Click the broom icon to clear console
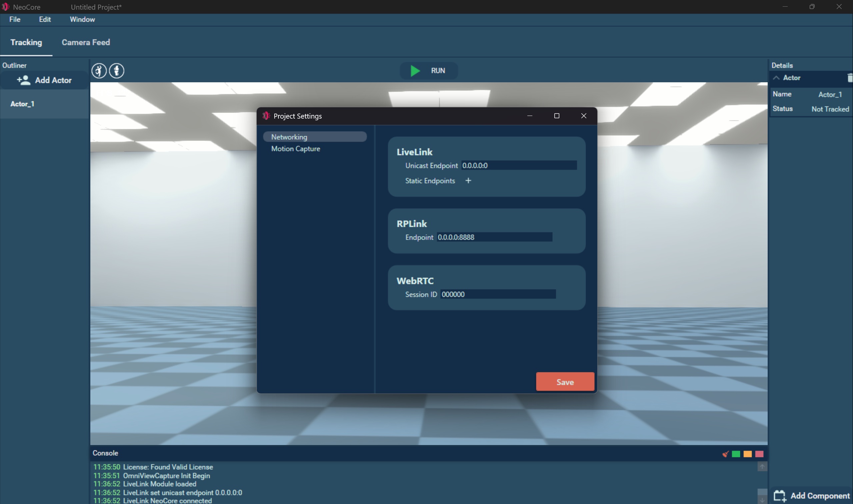This screenshot has height=504, width=853. [725, 454]
